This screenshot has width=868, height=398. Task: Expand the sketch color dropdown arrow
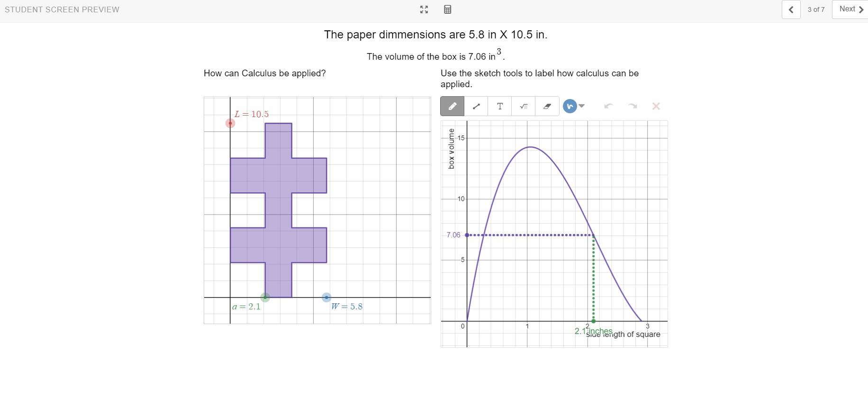(x=582, y=106)
